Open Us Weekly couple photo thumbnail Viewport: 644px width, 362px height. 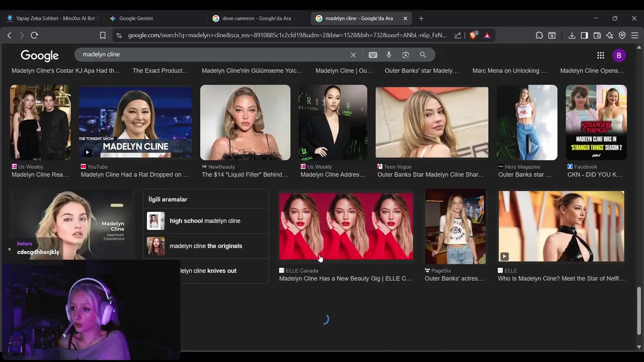[40, 123]
